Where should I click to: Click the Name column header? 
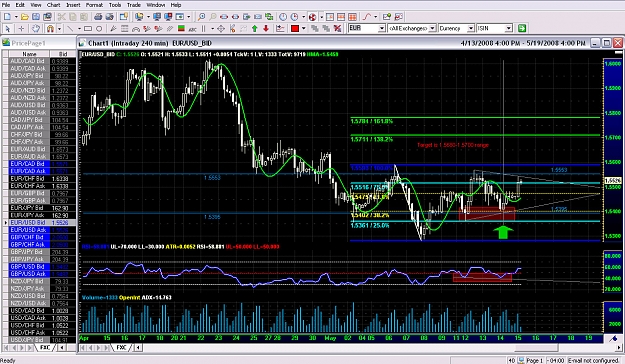(x=29, y=53)
